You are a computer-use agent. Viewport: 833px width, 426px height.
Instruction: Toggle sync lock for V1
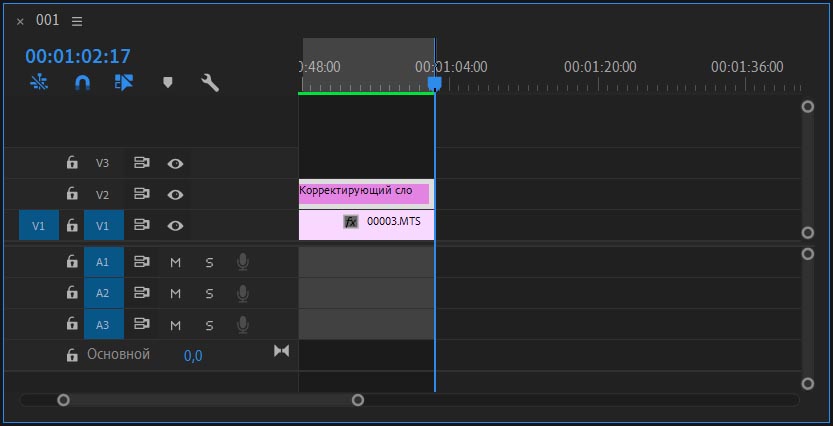click(x=141, y=225)
